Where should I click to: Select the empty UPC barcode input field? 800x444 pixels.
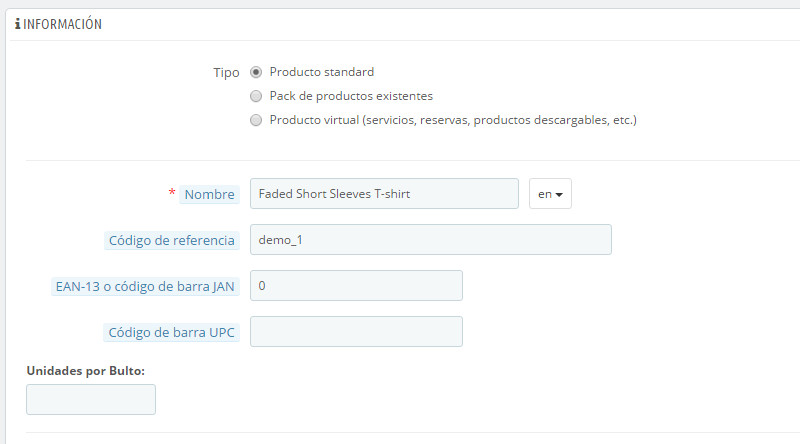[356, 331]
